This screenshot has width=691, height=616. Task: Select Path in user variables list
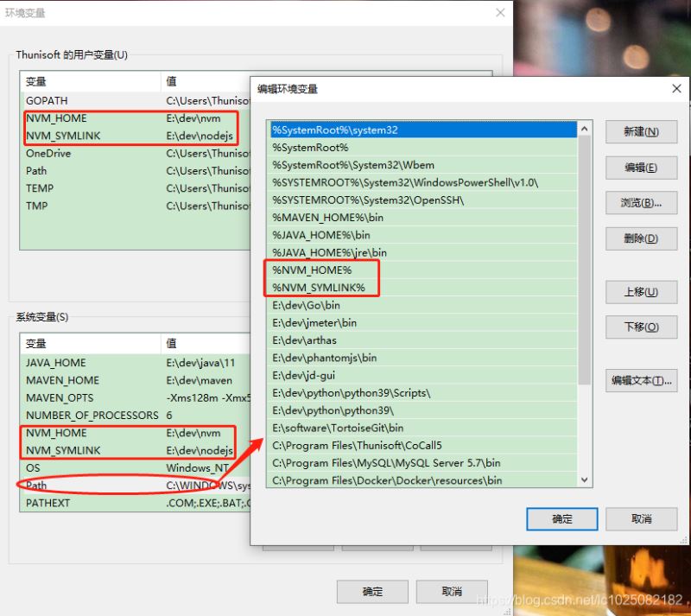[x=136, y=171]
